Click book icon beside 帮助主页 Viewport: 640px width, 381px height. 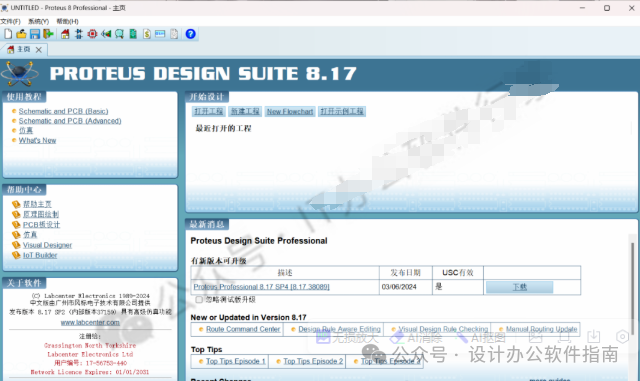point(16,204)
